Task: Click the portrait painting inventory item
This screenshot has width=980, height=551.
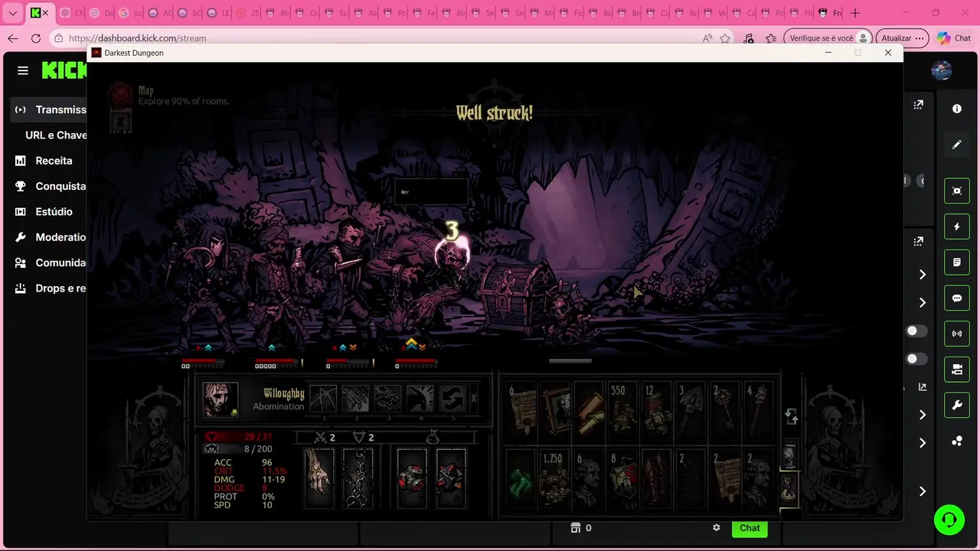Action: (x=557, y=412)
